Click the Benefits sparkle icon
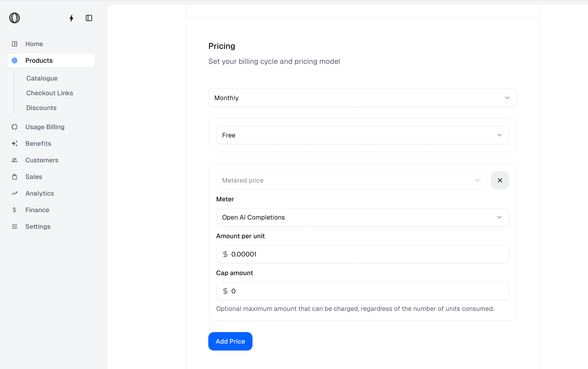 click(15, 143)
